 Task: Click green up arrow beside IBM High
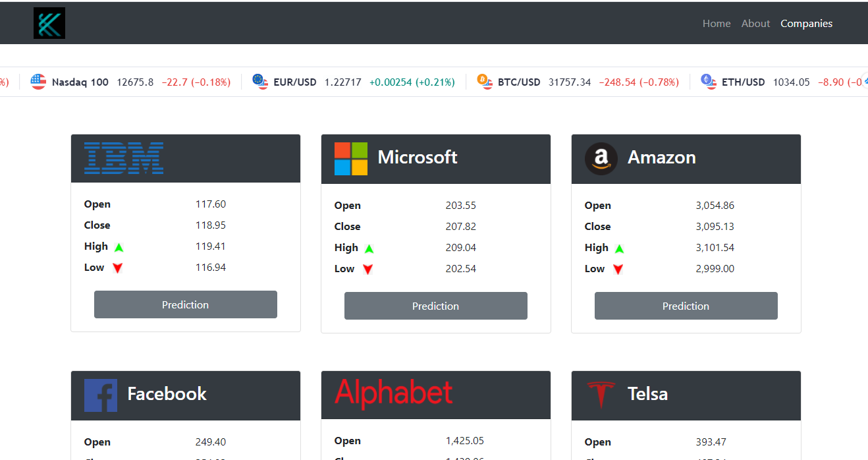coord(119,247)
